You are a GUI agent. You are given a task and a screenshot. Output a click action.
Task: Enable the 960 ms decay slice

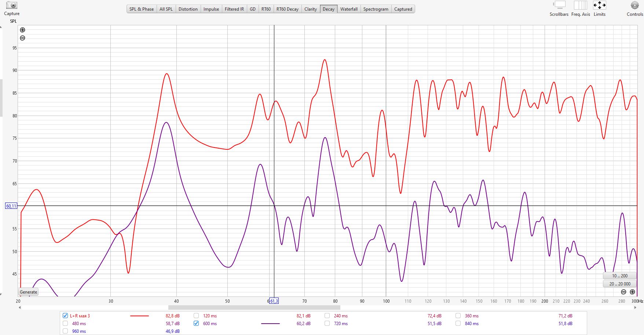coord(65,331)
